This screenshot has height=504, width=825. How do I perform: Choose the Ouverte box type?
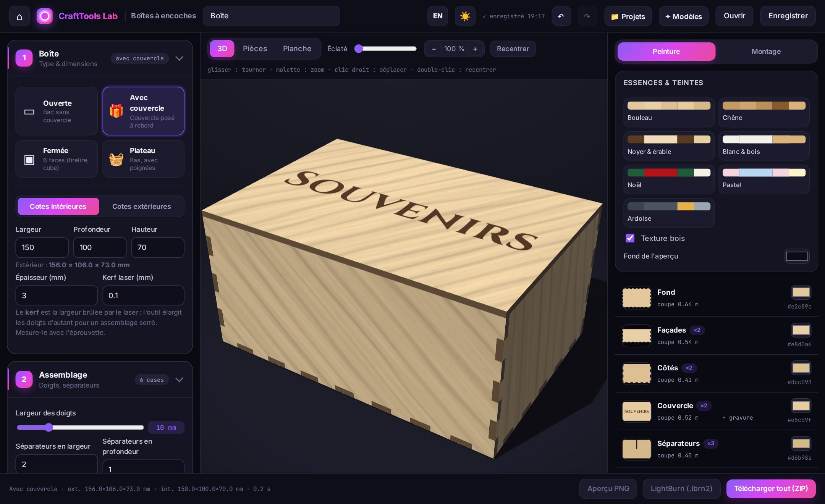tap(57, 111)
